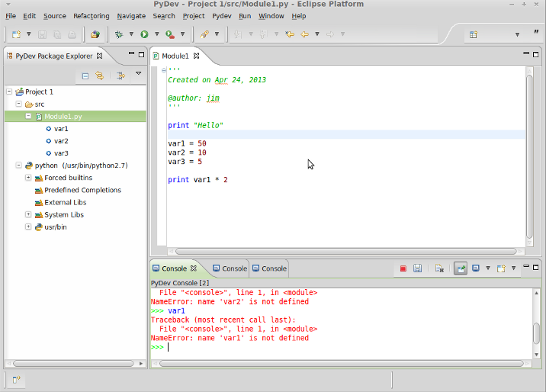Click the status bar fast view icon
This screenshot has width=546, height=392.
[16, 380]
